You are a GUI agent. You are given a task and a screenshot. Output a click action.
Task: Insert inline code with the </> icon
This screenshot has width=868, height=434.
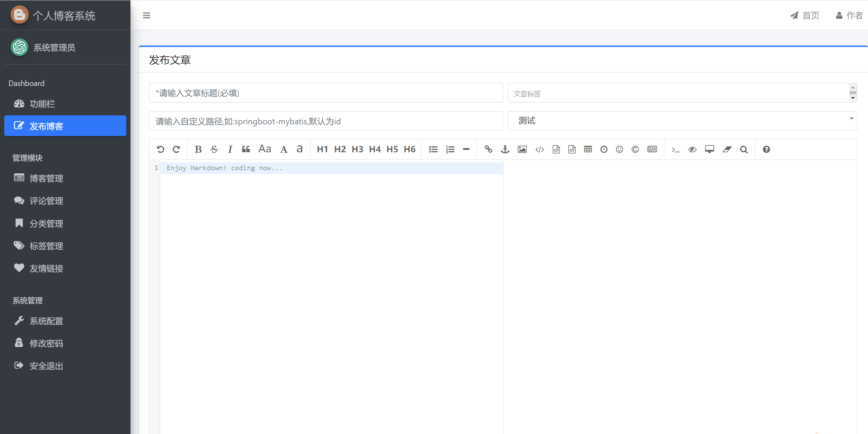[x=540, y=149]
